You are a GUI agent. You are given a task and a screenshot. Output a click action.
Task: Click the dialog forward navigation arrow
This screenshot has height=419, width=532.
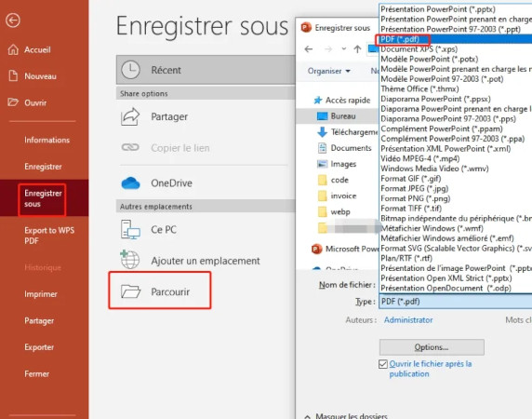coord(328,49)
